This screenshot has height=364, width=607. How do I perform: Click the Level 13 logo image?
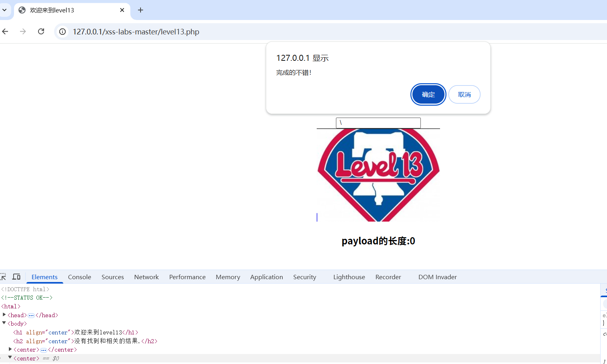(x=378, y=175)
